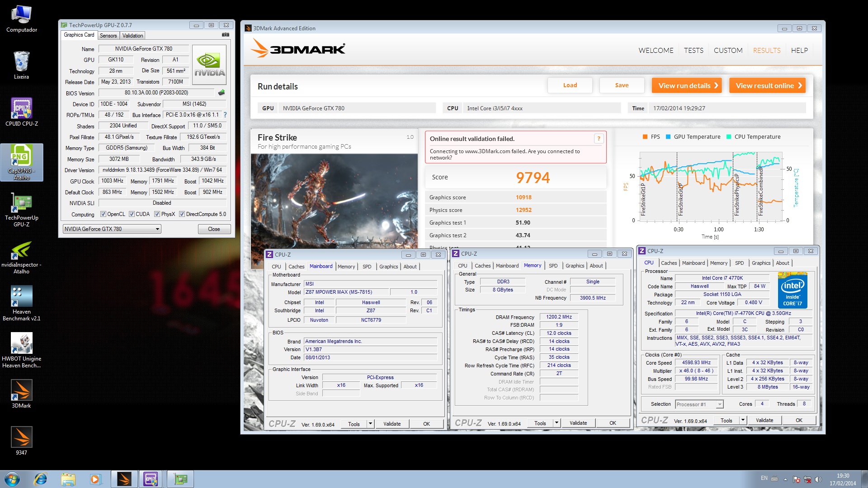Click Close button in GPU-Z

(x=214, y=229)
